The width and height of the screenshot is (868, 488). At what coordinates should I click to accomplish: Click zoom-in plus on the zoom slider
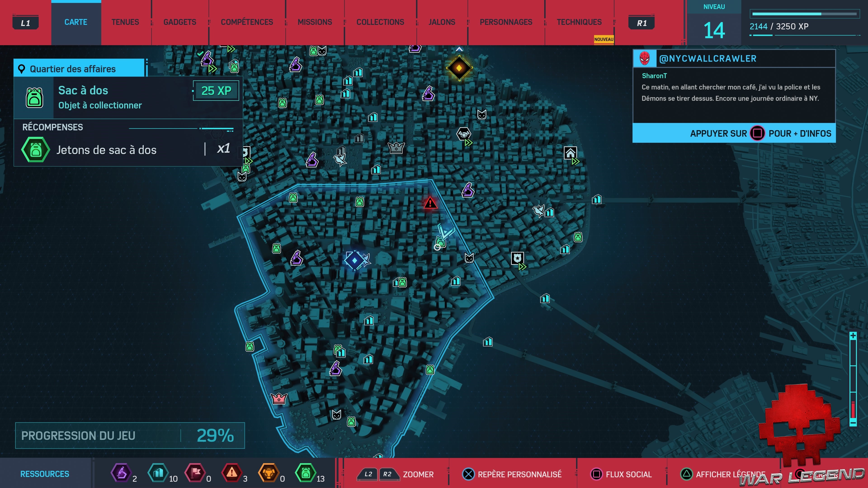pyautogui.click(x=853, y=336)
